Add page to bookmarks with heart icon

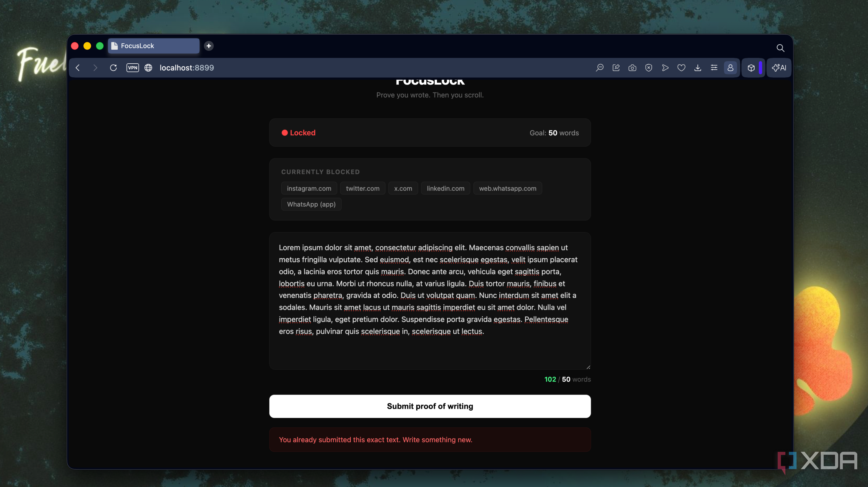tap(681, 68)
